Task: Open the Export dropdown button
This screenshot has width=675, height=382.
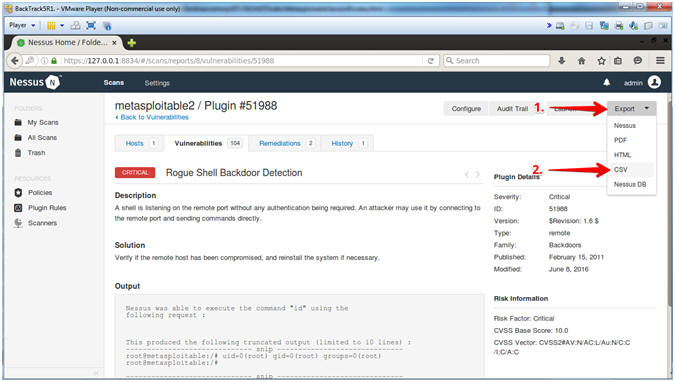Action: point(632,109)
